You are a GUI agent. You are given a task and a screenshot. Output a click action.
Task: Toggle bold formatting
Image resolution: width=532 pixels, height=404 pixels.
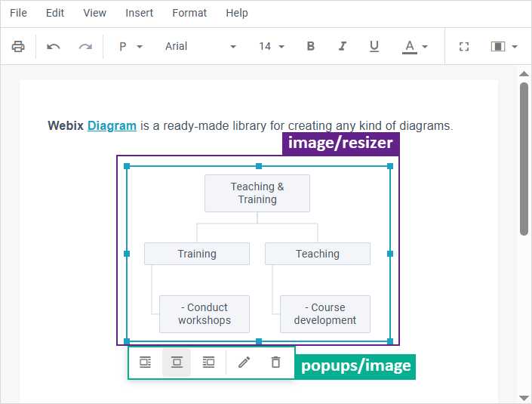(310, 46)
